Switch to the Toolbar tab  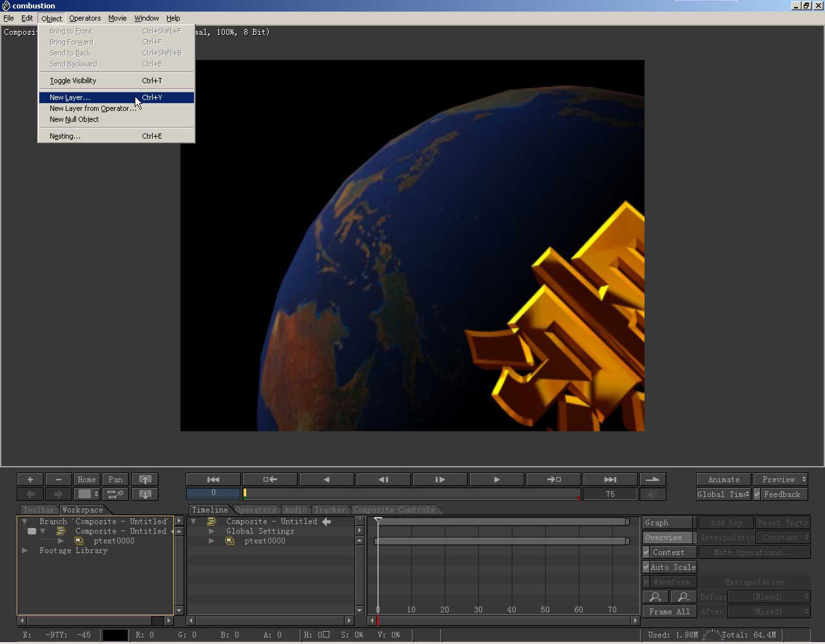[x=38, y=510]
